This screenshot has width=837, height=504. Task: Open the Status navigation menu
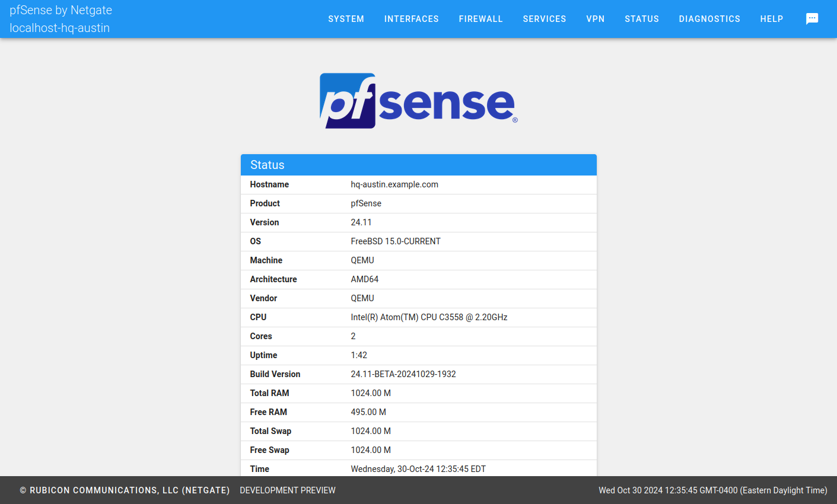641,19
